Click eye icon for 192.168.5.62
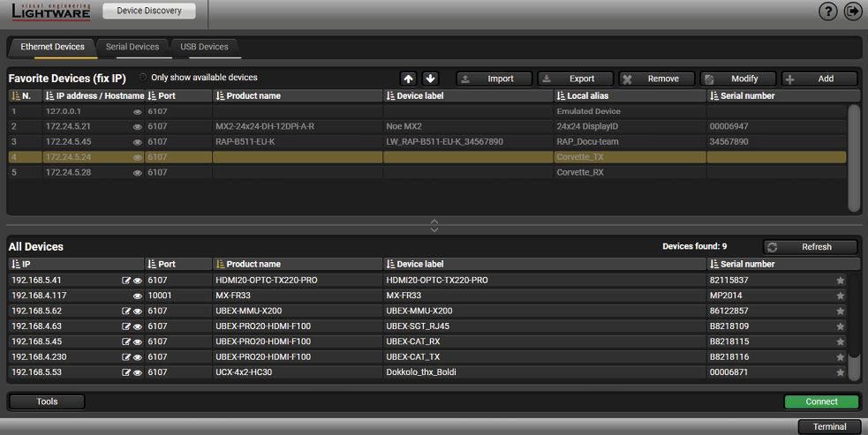This screenshot has height=435, width=868. point(137,311)
